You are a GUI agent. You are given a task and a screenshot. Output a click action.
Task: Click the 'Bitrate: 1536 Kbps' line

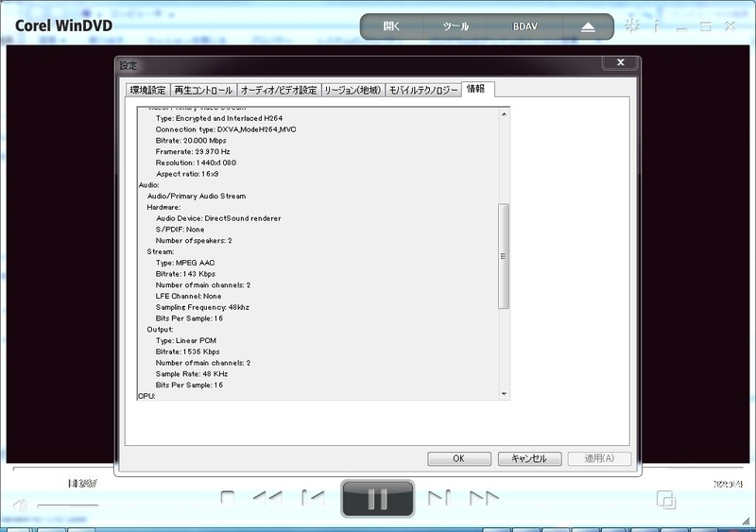pyautogui.click(x=187, y=352)
